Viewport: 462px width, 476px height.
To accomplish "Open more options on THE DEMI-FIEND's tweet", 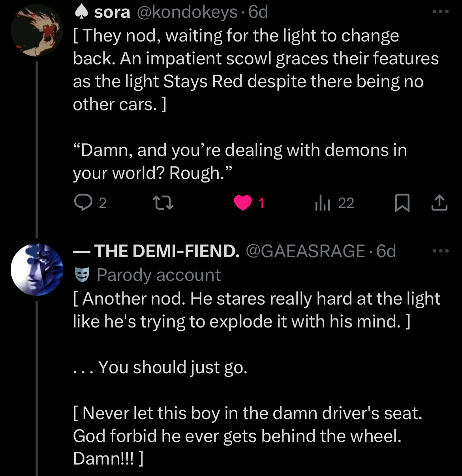I will pyautogui.click(x=441, y=251).
